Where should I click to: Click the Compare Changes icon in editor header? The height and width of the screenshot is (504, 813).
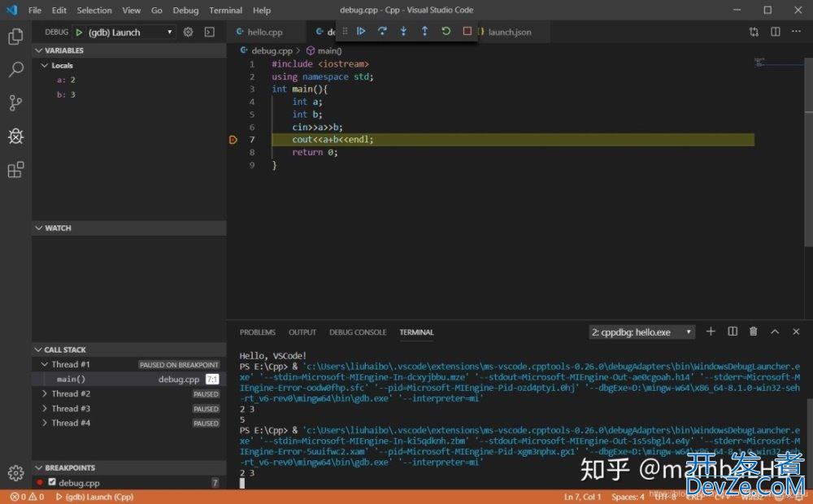754,33
